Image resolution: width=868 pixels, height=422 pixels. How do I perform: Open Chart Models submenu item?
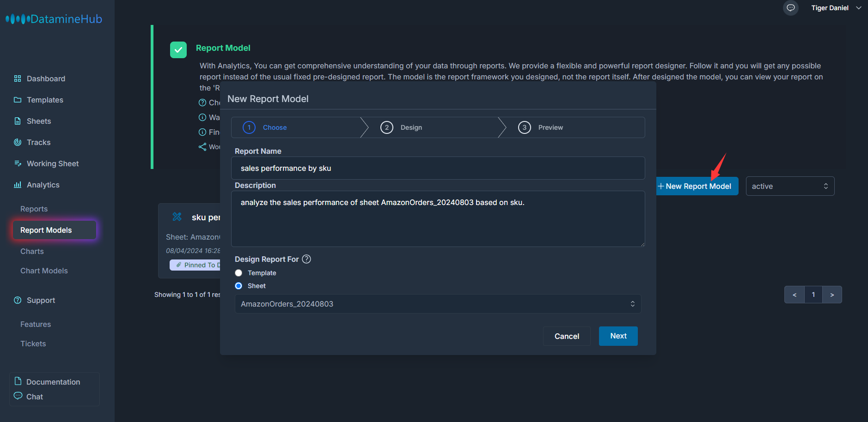[x=44, y=271]
